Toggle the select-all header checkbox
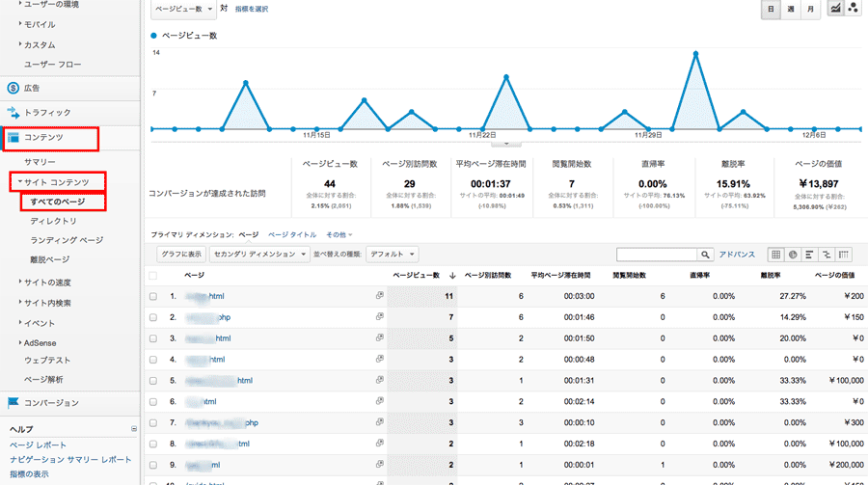Screen dimensions: 868x485 coord(153,276)
